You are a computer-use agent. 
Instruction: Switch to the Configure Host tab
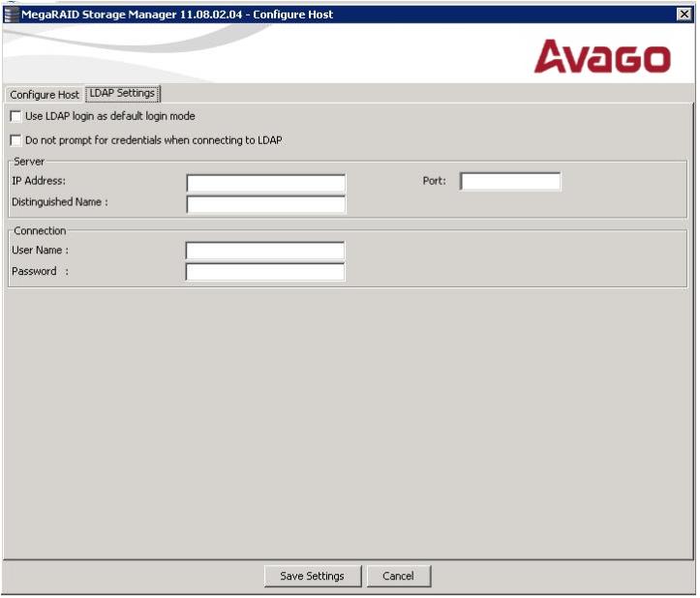pos(45,94)
